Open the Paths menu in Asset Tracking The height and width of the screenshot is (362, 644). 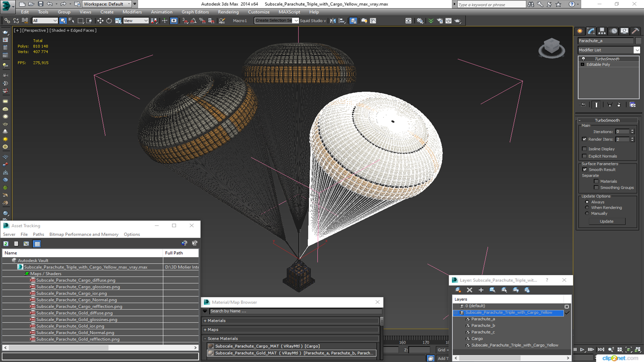click(x=38, y=234)
